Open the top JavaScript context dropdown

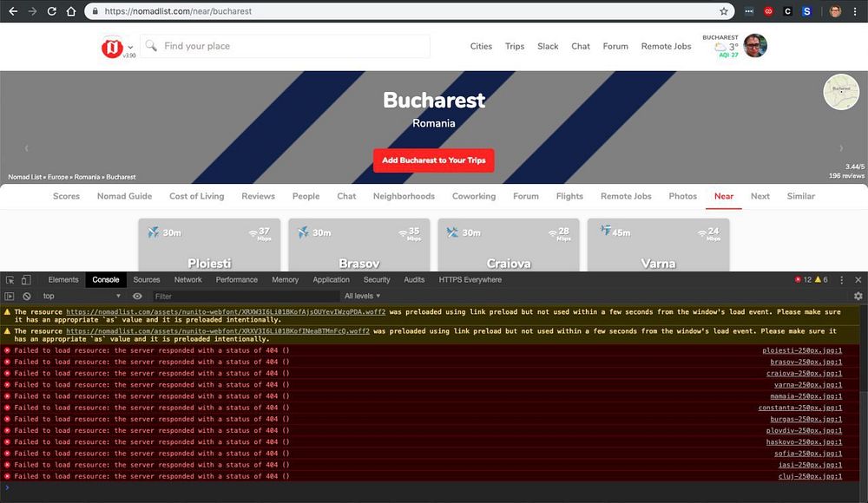(x=82, y=296)
